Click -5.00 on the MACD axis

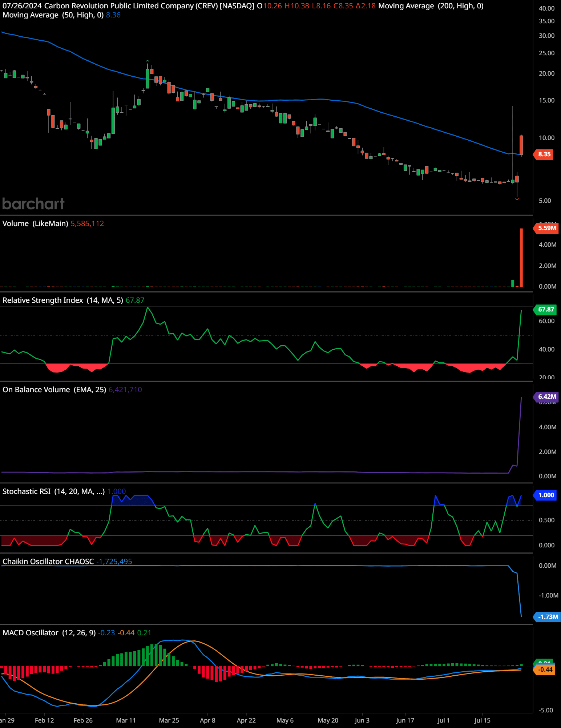click(x=546, y=710)
